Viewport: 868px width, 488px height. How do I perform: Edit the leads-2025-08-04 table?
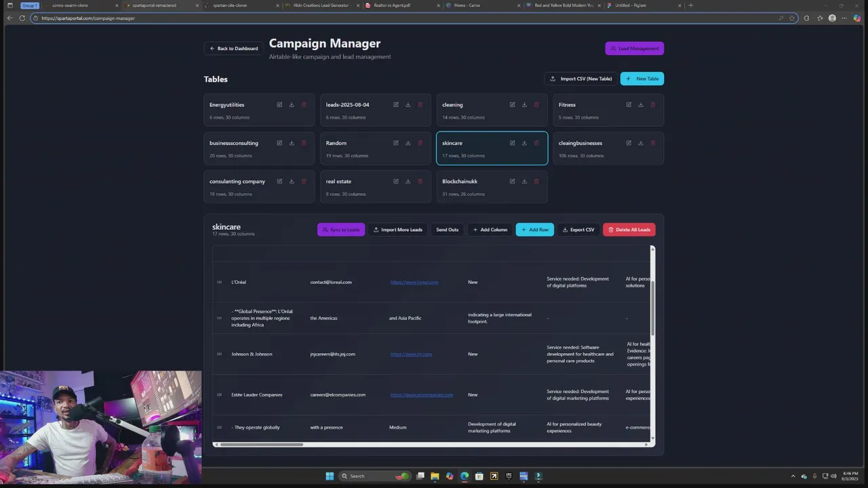[x=396, y=104]
